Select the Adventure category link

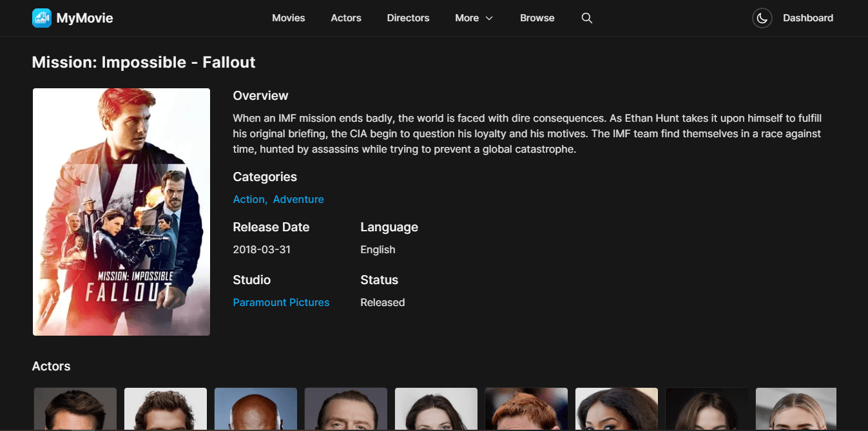click(x=298, y=200)
